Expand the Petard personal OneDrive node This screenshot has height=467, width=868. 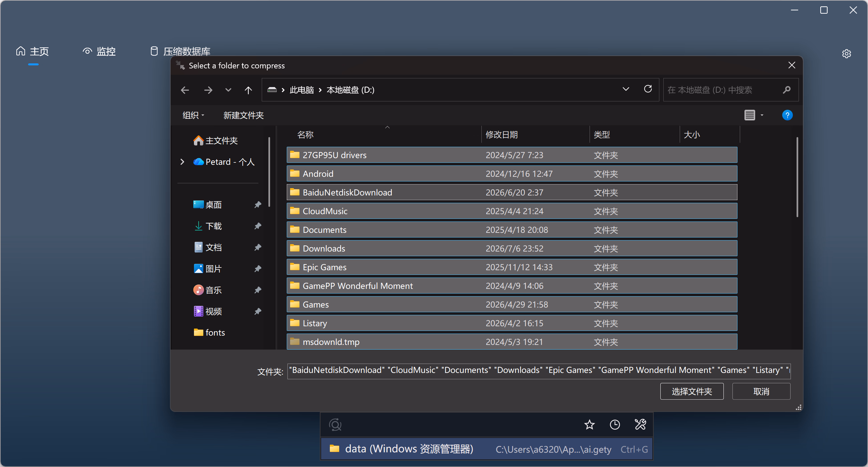(182, 162)
